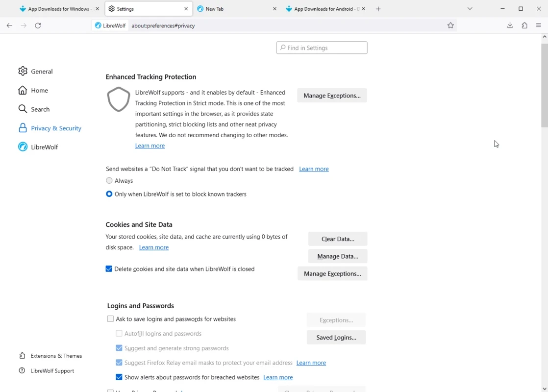Open Learn more link for Cookies and Site Data
The height and width of the screenshot is (392, 548).
154,247
